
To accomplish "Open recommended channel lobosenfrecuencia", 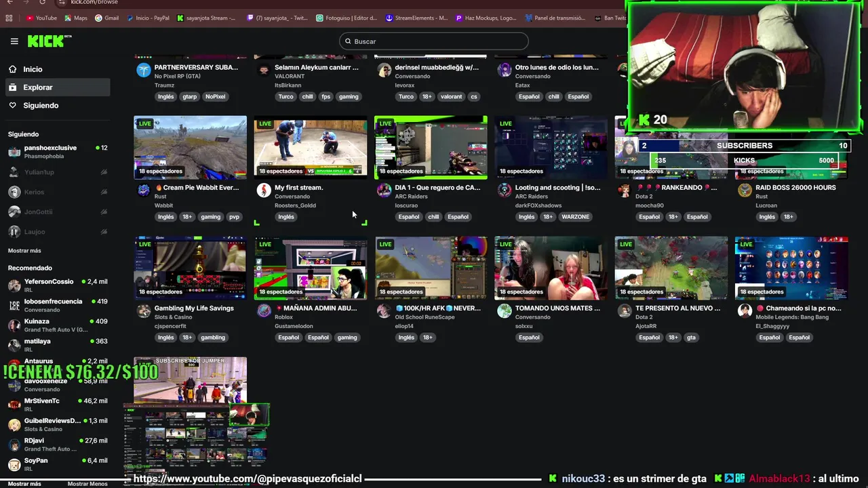I will tap(58, 305).
